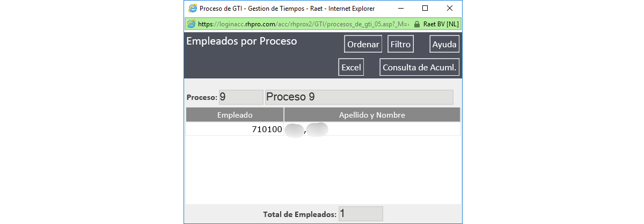This screenshot has height=224, width=644.
Task: Click the Apellido y Nombre column header
Action: click(x=372, y=115)
